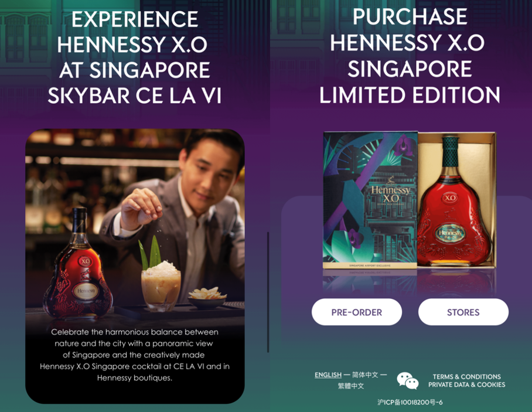Click the WeChat icon in the footer

pyautogui.click(x=407, y=380)
